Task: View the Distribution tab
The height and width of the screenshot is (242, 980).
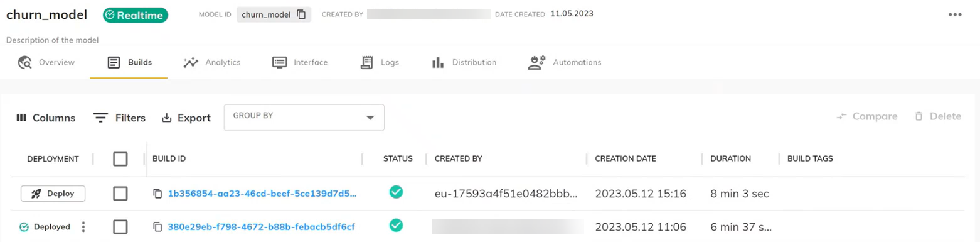Action: tap(464, 62)
